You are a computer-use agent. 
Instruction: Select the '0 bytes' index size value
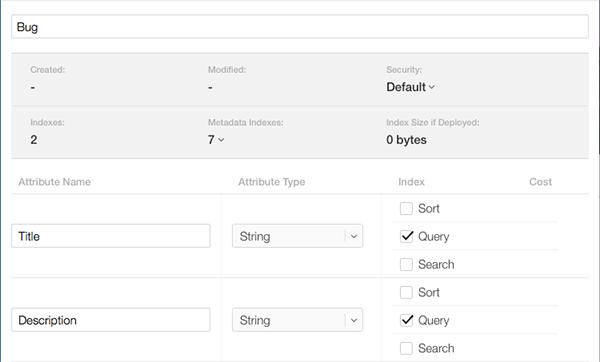point(406,140)
